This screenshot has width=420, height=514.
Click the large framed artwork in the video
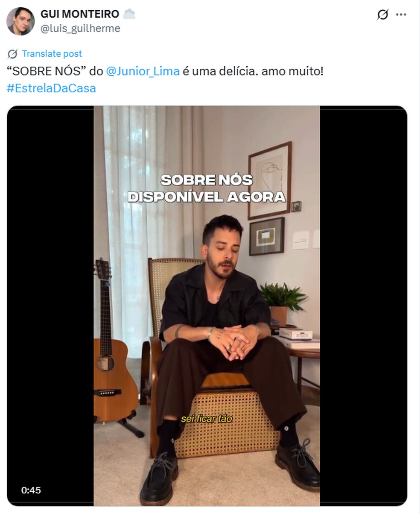270,180
